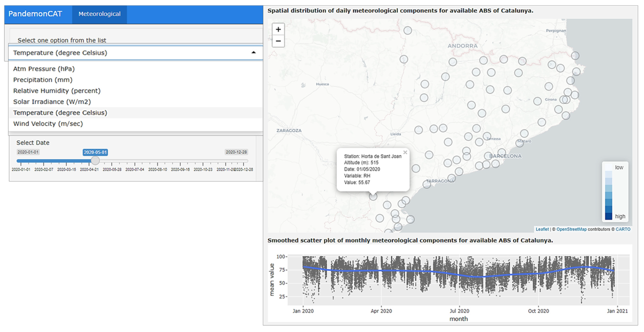The height and width of the screenshot is (332, 644).
Task: Open the OpenStreetMap contributors link
Action: point(571,229)
